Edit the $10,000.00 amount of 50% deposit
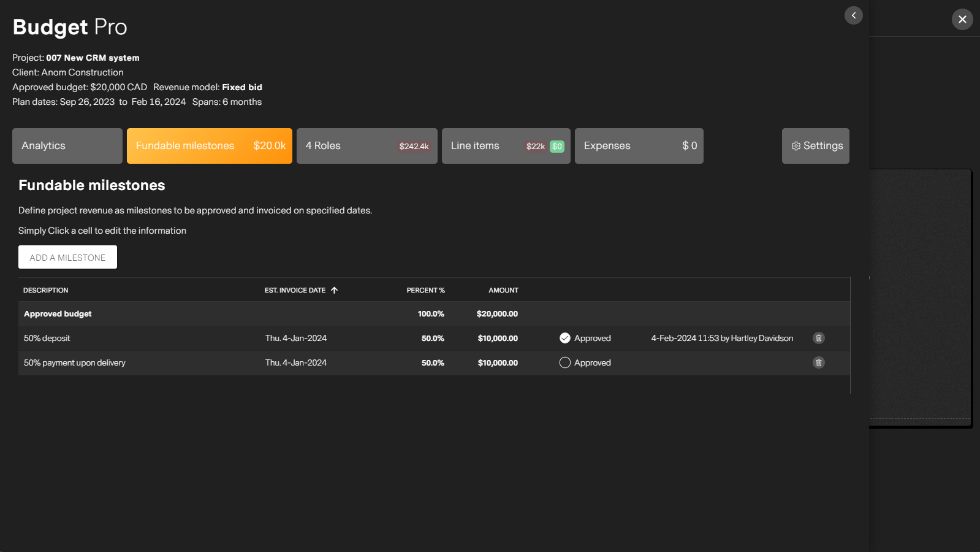 pos(498,338)
